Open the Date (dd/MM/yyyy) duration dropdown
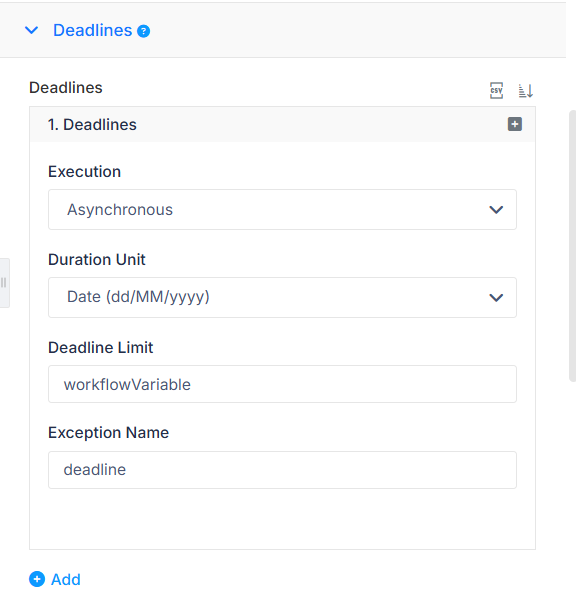 click(x=282, y=297)
